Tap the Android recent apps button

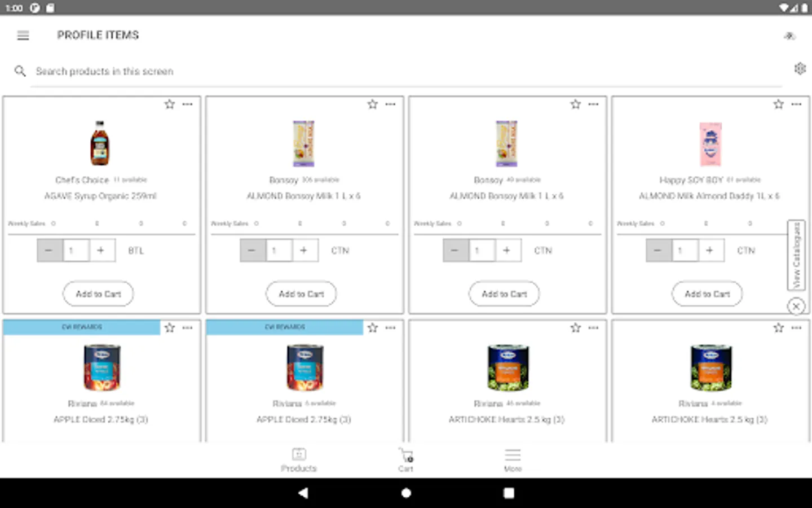pyautogui.click(x=509, y=493)
